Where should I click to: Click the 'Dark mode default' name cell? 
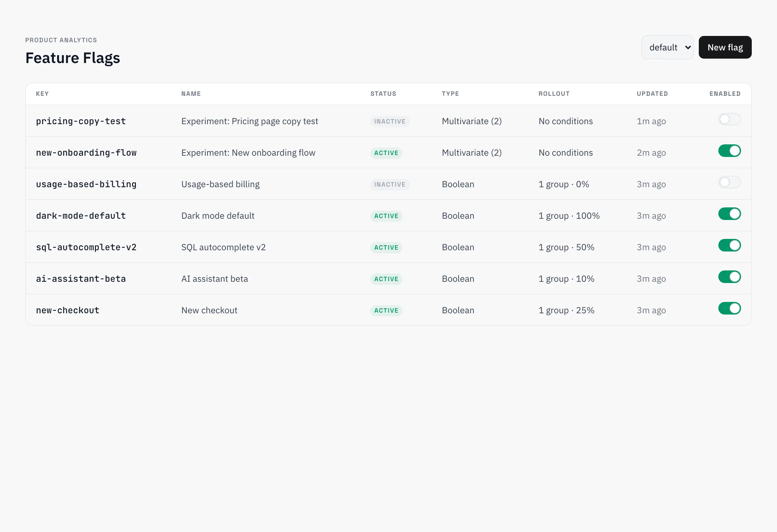tap(218, 216)
